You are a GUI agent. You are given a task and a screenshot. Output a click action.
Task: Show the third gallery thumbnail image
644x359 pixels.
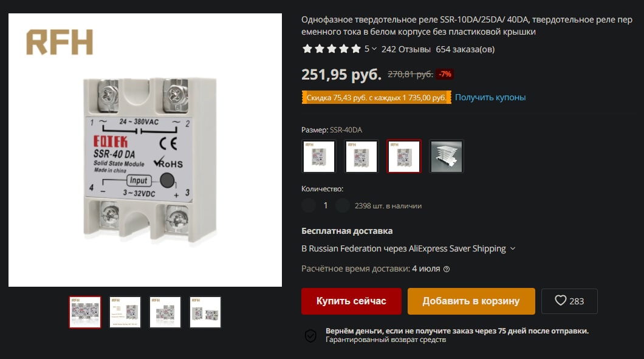[x=165, y=312]
